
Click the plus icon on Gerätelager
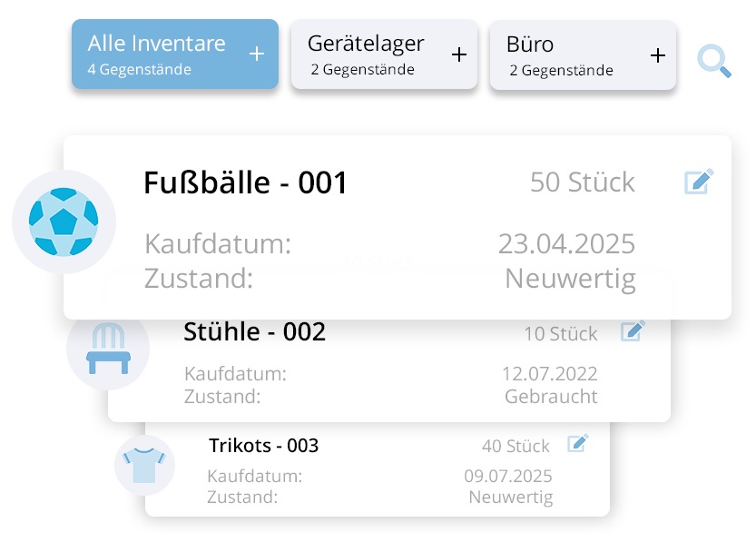458,54
